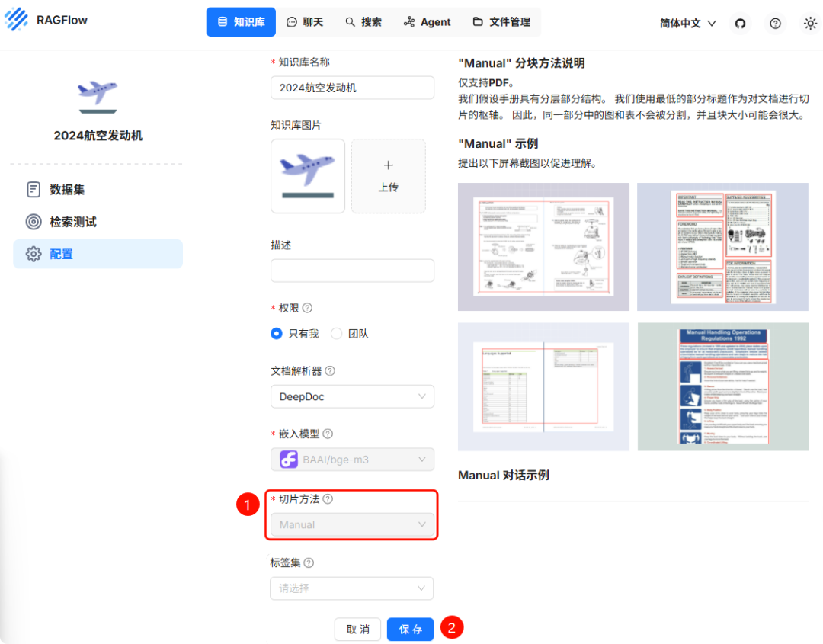Click the 2024航空发动机 sidebar title
Image resolution: width=823 pixels, height=644 pixels.
[98, 136]
